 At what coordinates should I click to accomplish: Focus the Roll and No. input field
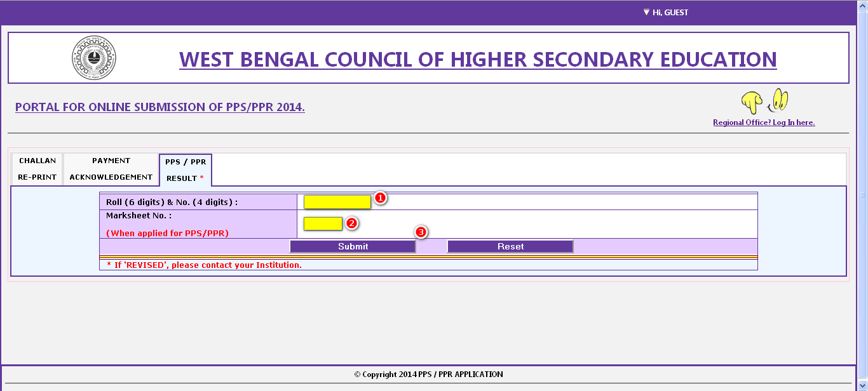[337, 202]
